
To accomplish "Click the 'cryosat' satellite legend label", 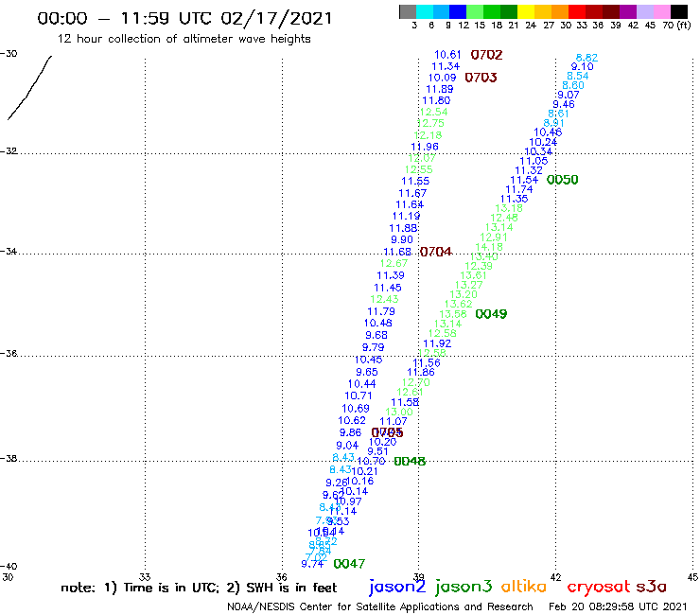I will 599,587.
